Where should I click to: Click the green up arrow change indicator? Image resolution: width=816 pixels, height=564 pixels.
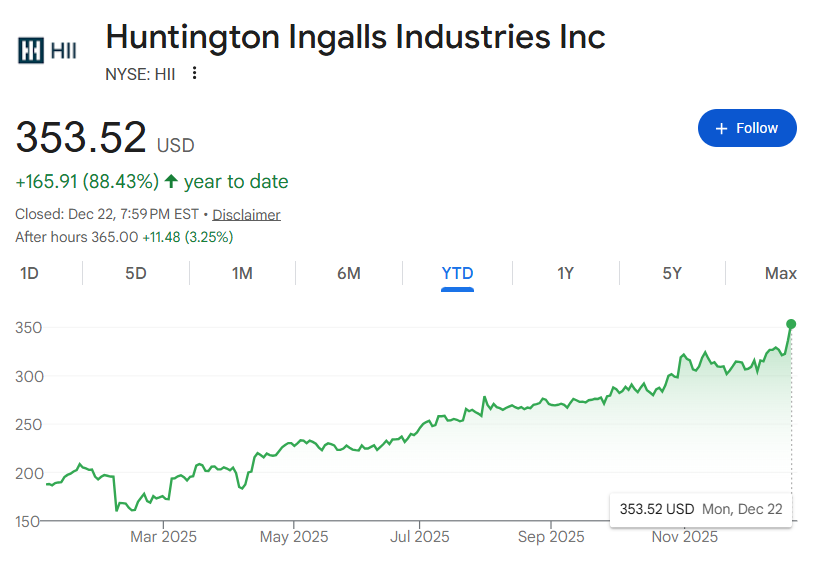pos(171,182)
